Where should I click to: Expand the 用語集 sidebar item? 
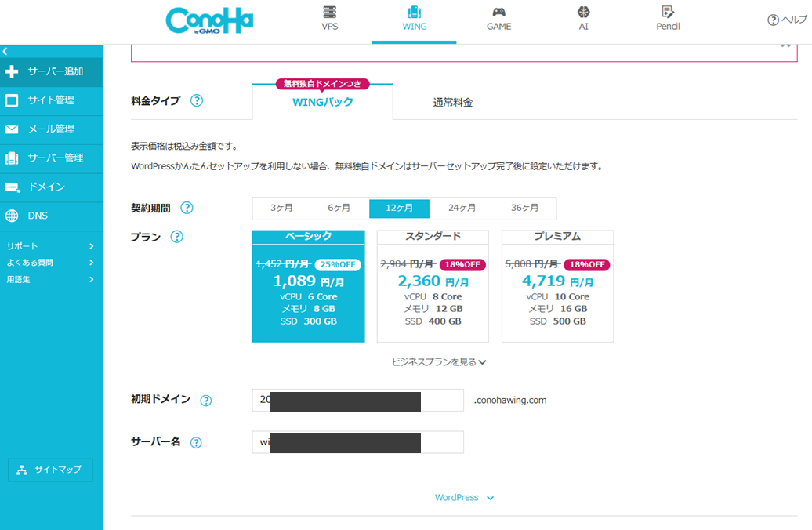[50, 280]
